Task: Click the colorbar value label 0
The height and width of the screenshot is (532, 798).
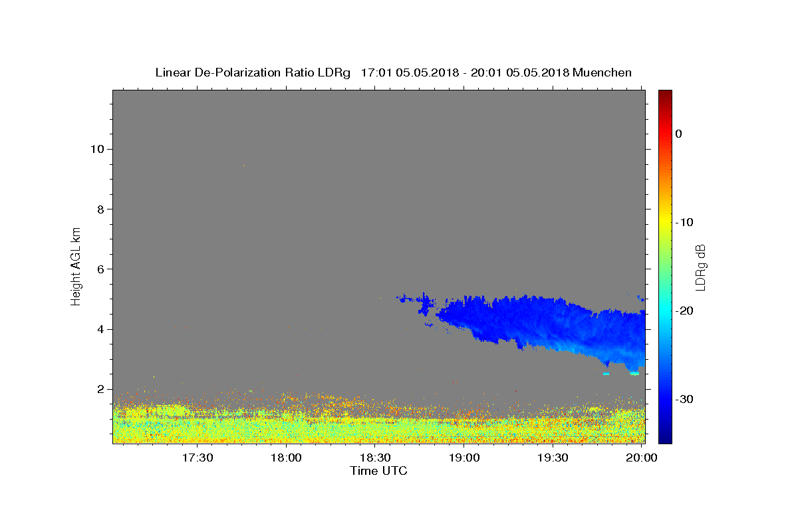Action: pyautogui.click(x=679, y=134)
